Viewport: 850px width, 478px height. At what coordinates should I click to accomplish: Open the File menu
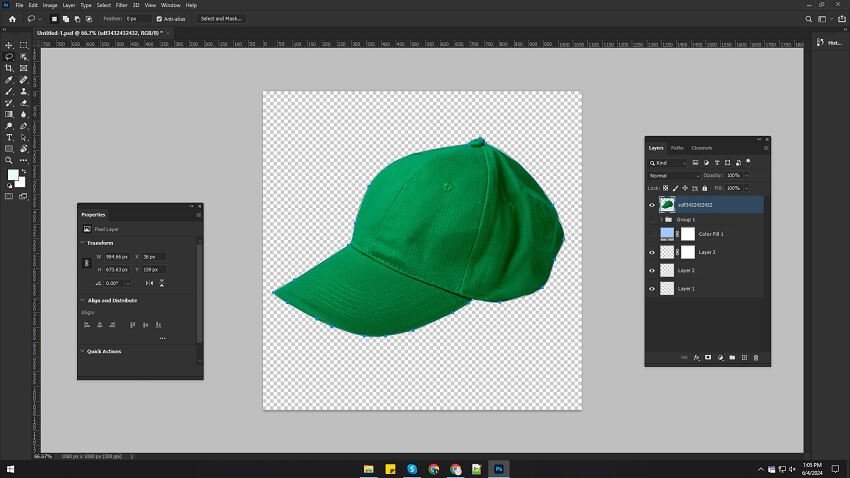coord(19,5)
